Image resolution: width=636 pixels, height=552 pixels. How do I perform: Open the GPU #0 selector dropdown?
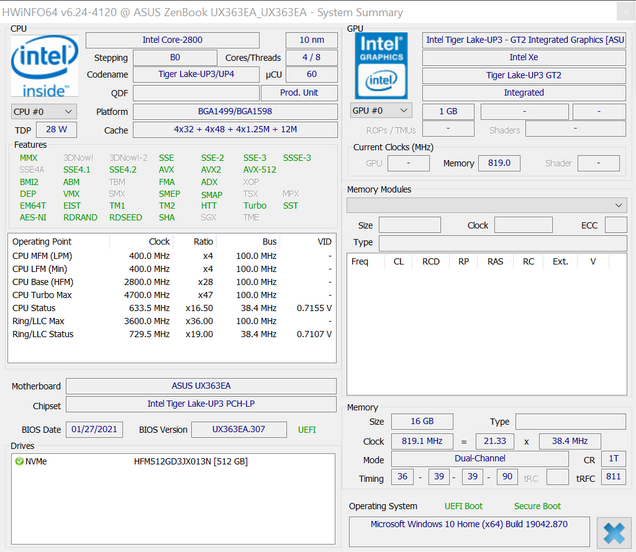(380, 111)
